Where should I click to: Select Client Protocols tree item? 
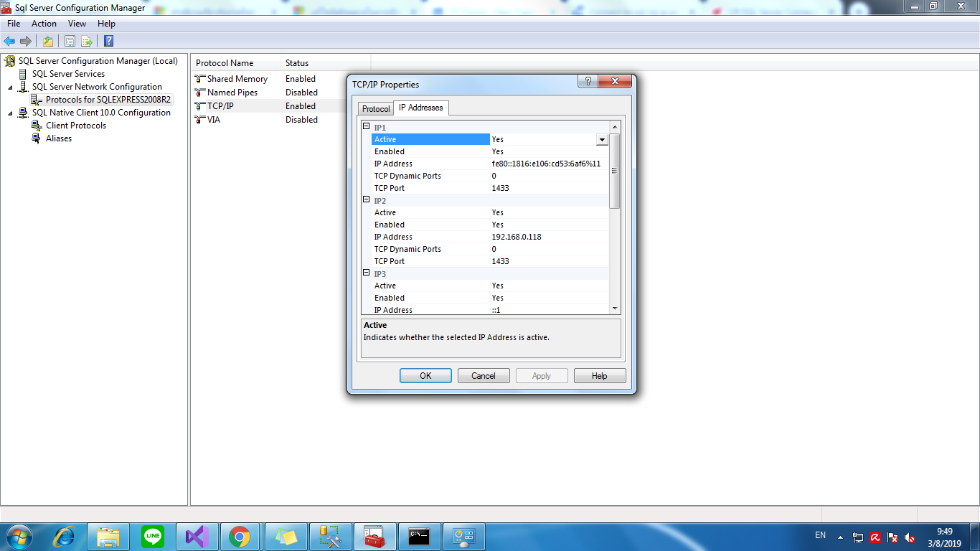(76, 126)
